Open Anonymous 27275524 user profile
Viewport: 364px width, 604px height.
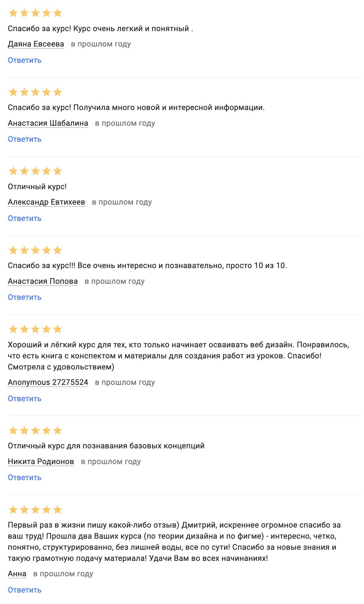(48, 382)
